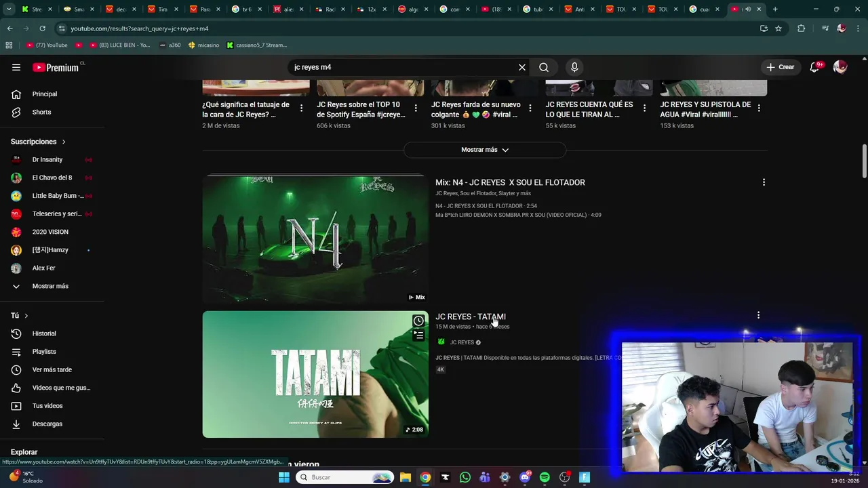Clear the search box with the X icon

click(522, 67)
